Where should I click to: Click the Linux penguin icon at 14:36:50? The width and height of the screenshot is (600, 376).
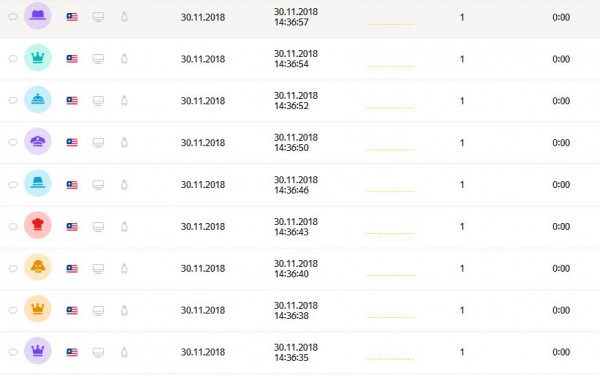pyautogui.click(x=124, y=143)
